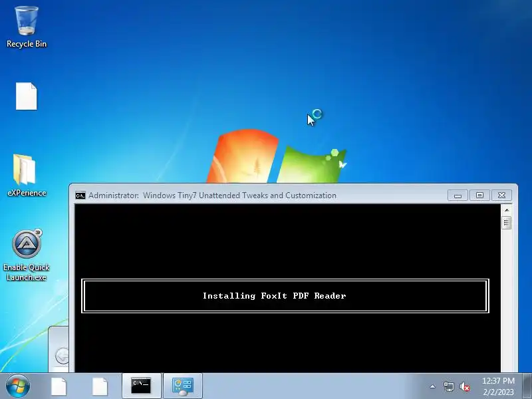The height and width of the screenshot is (399, 532).
Task: Open first blank document taskbar icon
Action: (59, 386)
